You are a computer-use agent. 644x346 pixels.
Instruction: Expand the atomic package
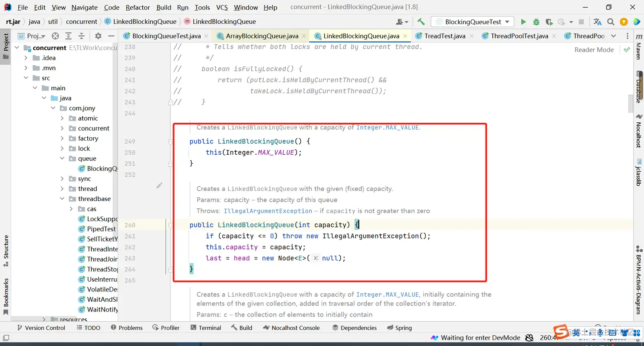pyautogui.click(x=62, y=118)
